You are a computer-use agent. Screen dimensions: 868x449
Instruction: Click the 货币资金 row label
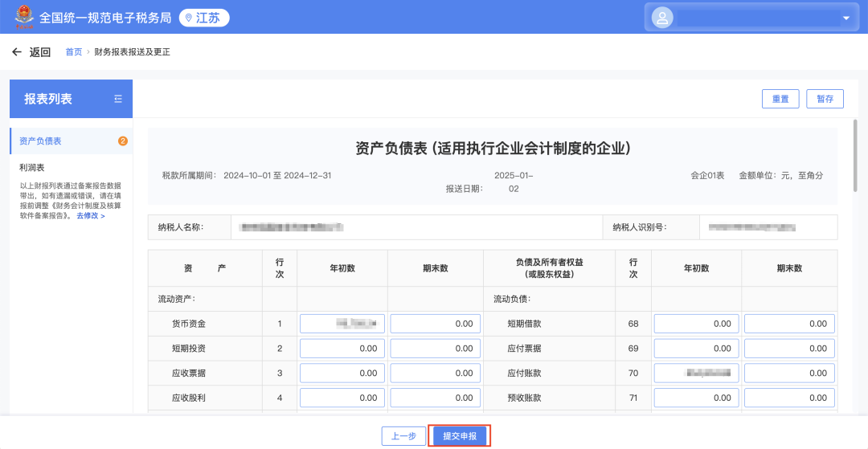pyautogui.click(x=189, y=324)
